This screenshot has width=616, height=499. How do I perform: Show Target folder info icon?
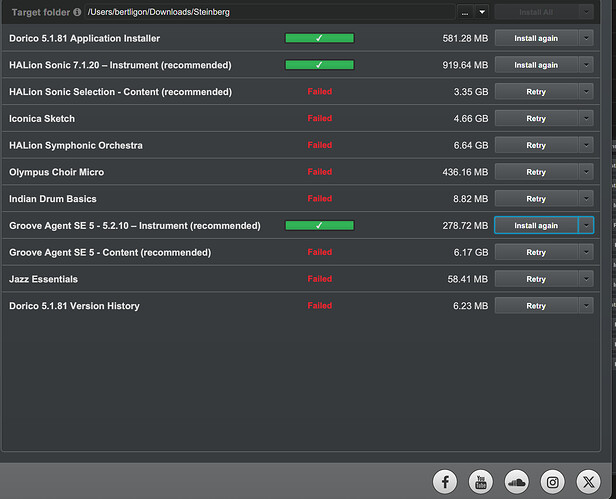(77, 12)
